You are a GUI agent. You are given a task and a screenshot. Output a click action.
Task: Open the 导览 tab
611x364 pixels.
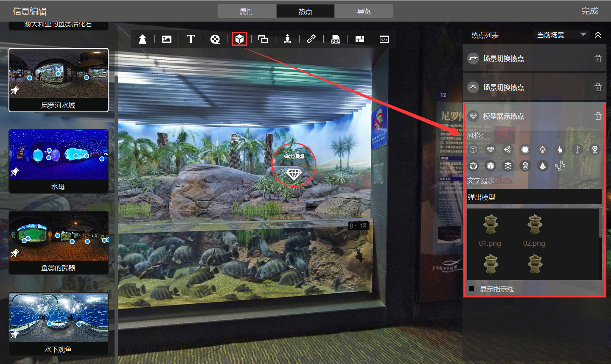[364, 11]
